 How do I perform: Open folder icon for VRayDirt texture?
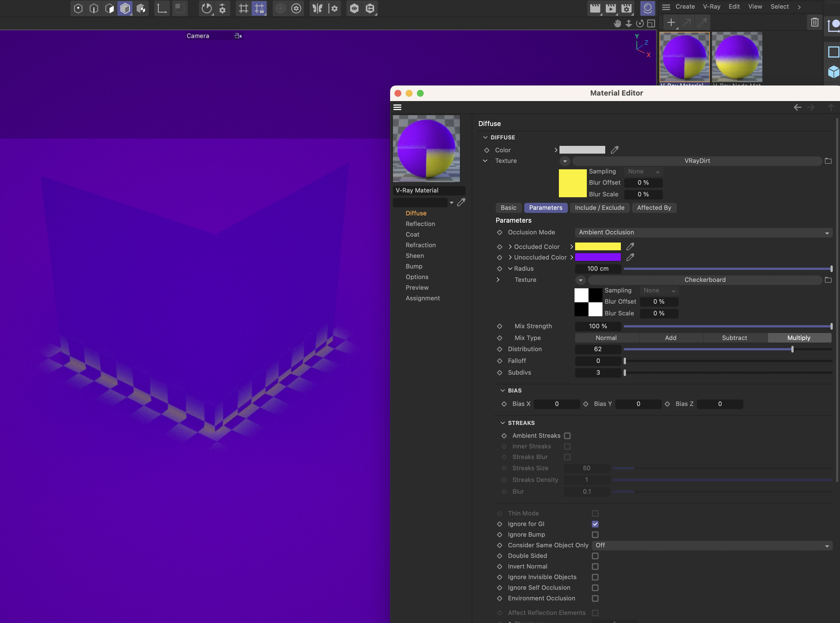(x=828, y=161)
